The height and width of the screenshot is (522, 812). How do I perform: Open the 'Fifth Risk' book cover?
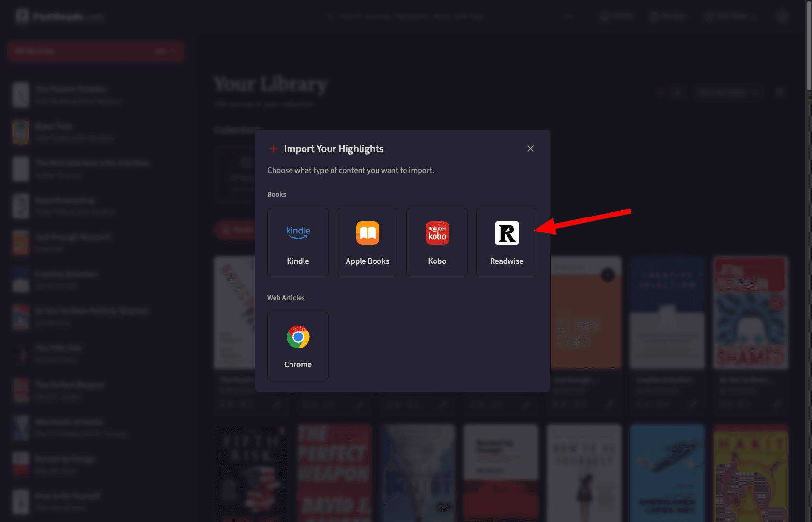251,473
